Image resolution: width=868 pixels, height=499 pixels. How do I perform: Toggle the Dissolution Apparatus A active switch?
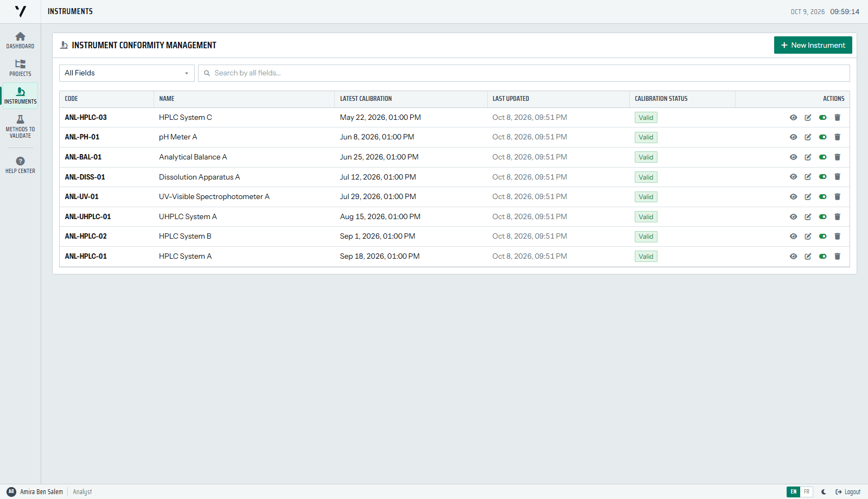point(822,177)
